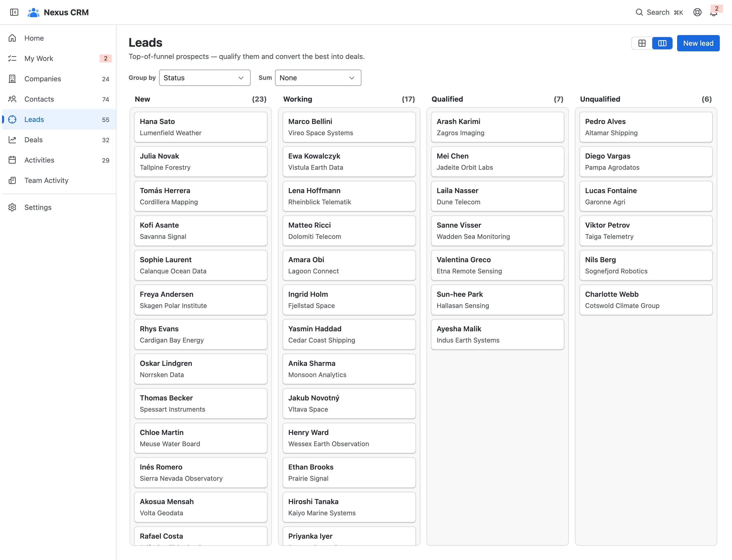Click the Activities calendar icon
The width and height of the screenshot is (732, 560).
click(x=12, y=160)
